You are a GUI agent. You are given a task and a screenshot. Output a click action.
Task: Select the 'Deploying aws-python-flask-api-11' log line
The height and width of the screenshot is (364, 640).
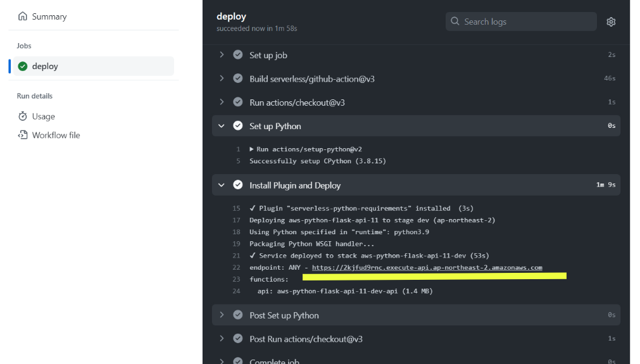pyautogui.click(x=372, y=220)
